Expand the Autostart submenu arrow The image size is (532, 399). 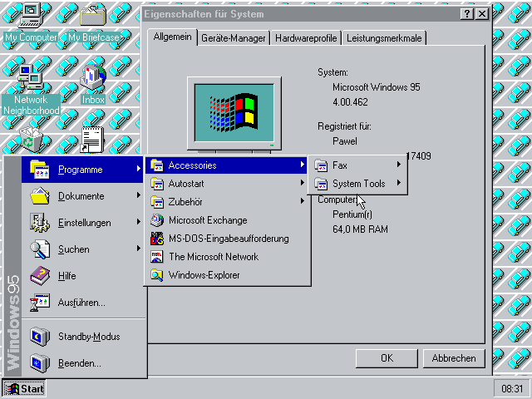[x=303, y=183]
